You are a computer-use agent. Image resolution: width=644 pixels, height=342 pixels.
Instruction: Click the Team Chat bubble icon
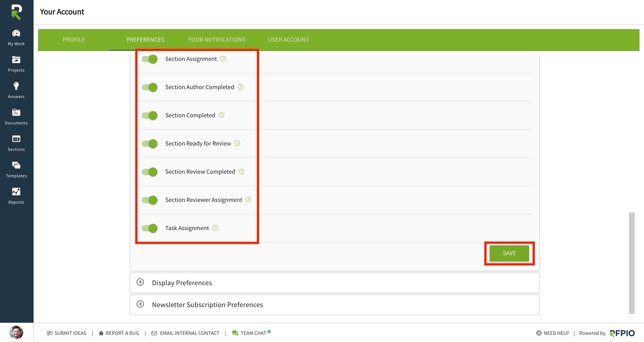pyautogui.click(x=235, y=333)
